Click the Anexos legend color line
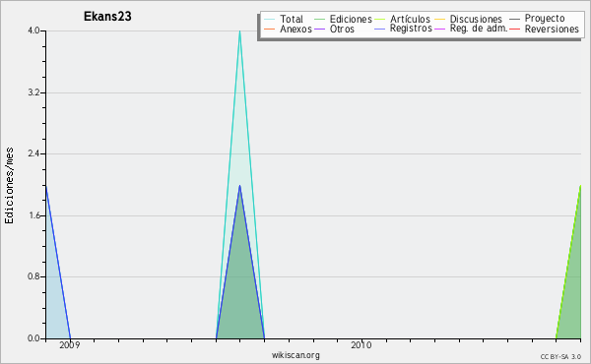The width and height of the screenshot is (591, 364). coord(270,29)
